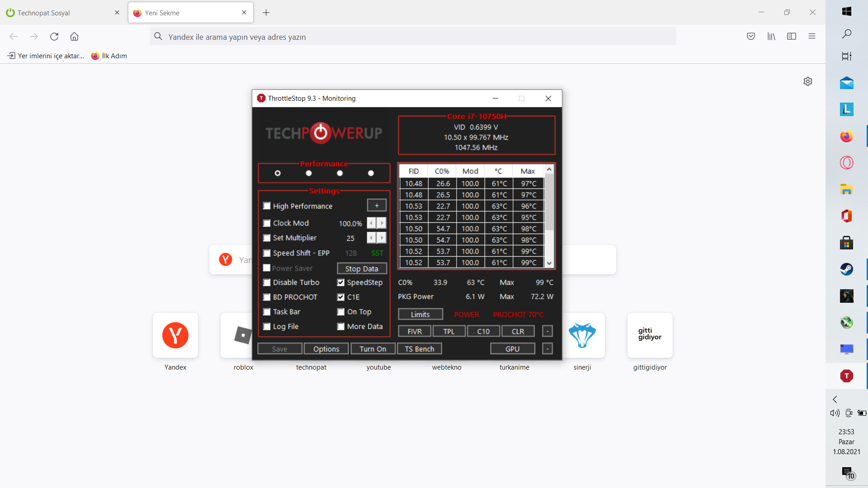Decrease Clock Mod with left arrow

371,223
